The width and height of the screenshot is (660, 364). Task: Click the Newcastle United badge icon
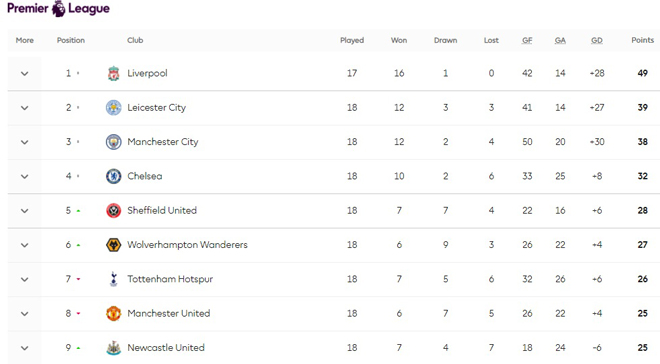(x=113, y=348)
